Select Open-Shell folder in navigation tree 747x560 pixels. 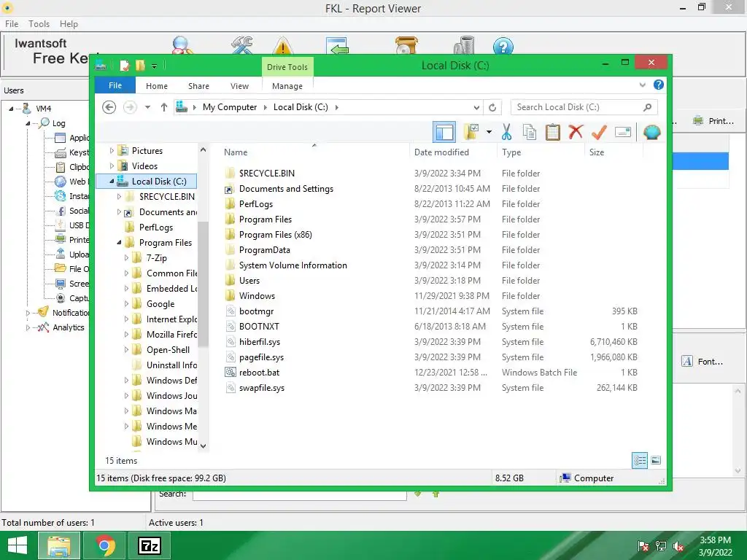[169, 349]
